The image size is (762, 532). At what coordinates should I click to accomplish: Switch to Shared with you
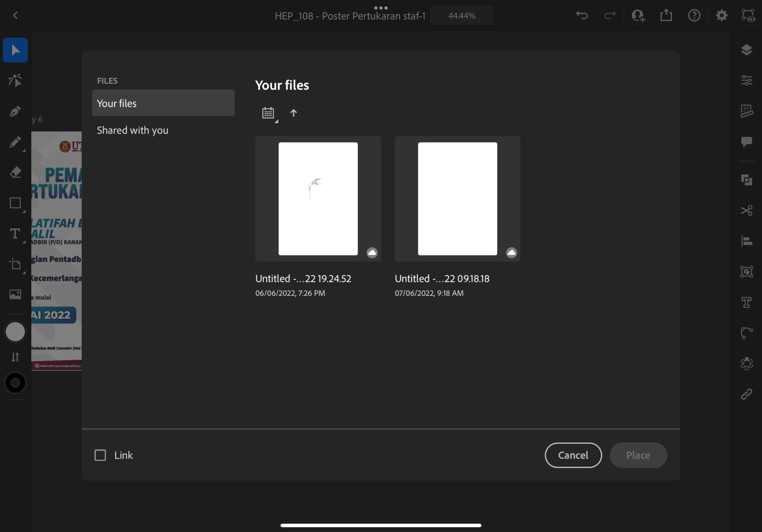coord(132,130)
